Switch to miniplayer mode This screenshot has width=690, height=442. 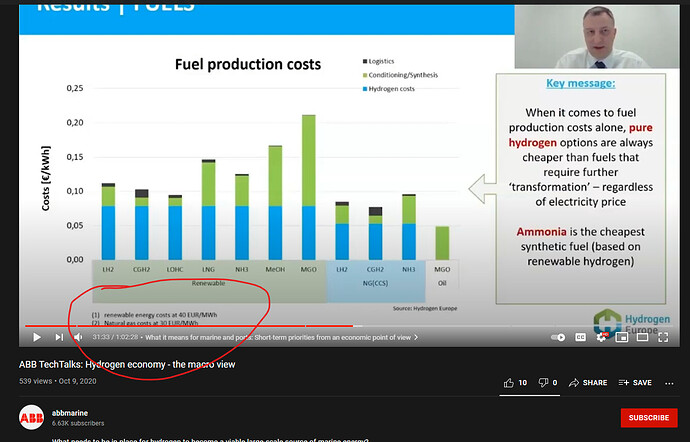[x=622, y=337]
